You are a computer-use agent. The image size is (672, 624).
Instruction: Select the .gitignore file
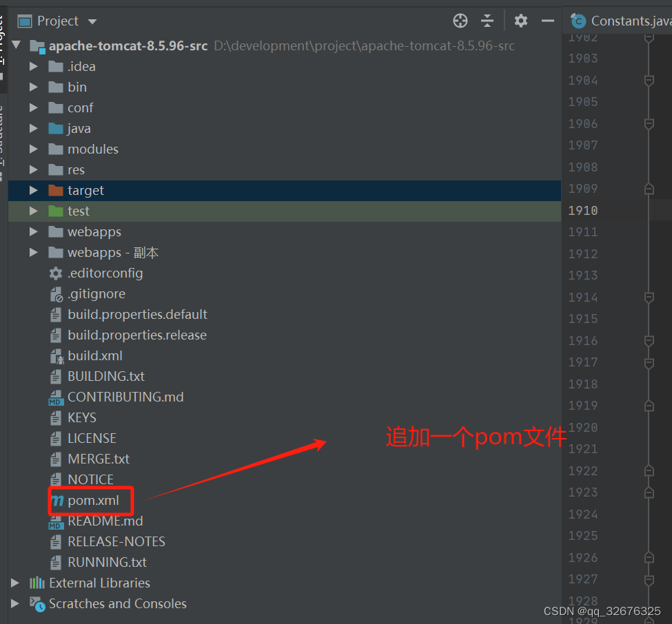96,293
